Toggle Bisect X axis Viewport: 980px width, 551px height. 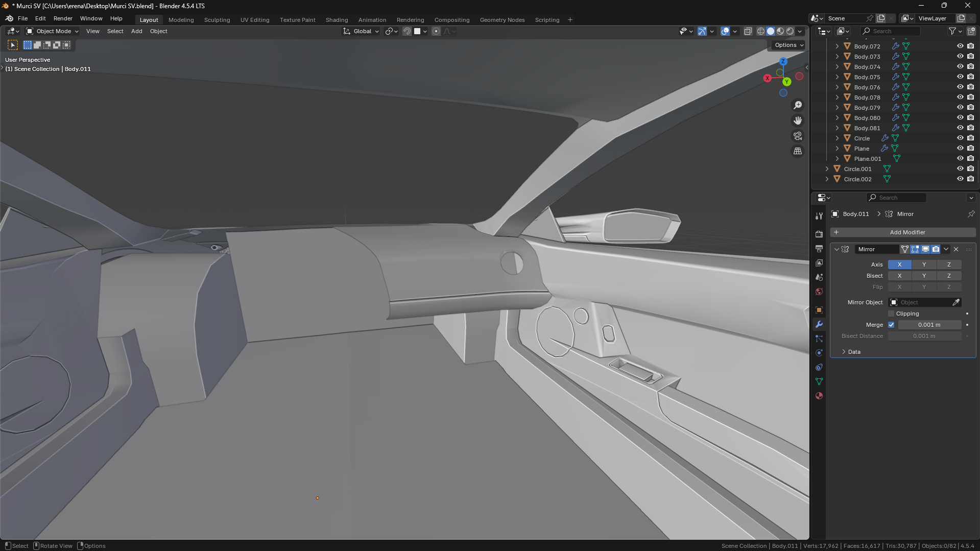click(899, 276)
